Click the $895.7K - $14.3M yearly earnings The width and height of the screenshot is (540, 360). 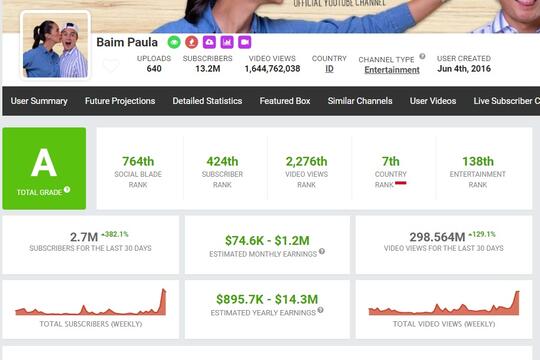tap(267, 299)
